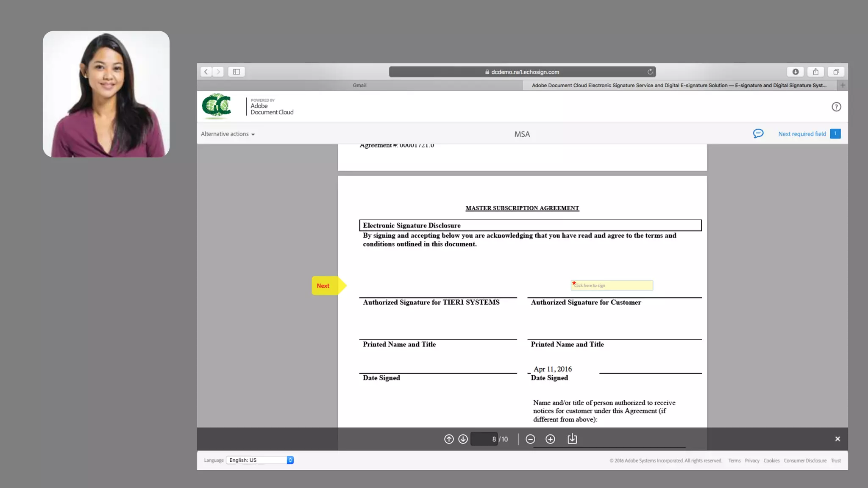Go to next page with down arrow
Image resolution: width=868 pixels, height=488 pixels.
463,439
